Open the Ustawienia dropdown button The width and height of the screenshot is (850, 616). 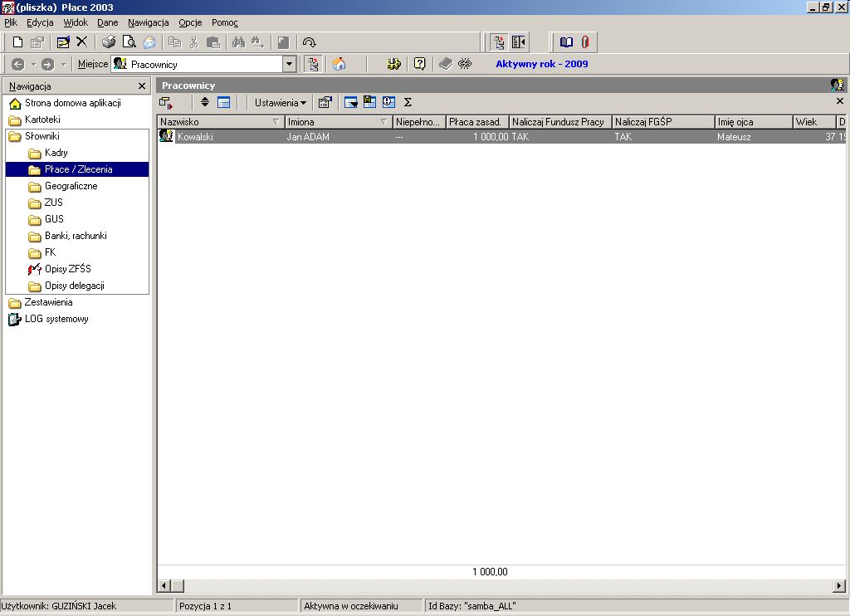[x=281, y=102]
